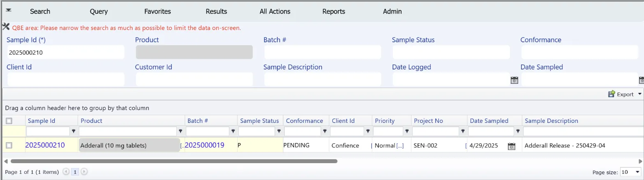Open the Product column filter icon
This screenshot has width=644, height=180.
pyautogui.click(x=180, y=131)
